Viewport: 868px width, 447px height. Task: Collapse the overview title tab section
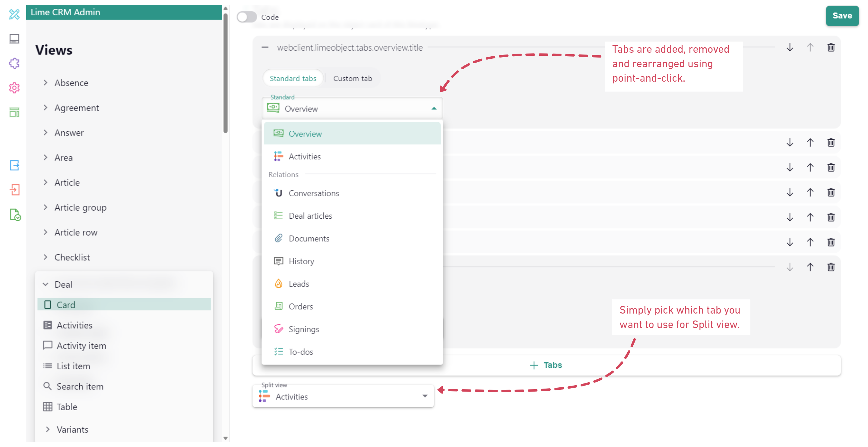tap(265, 48)
